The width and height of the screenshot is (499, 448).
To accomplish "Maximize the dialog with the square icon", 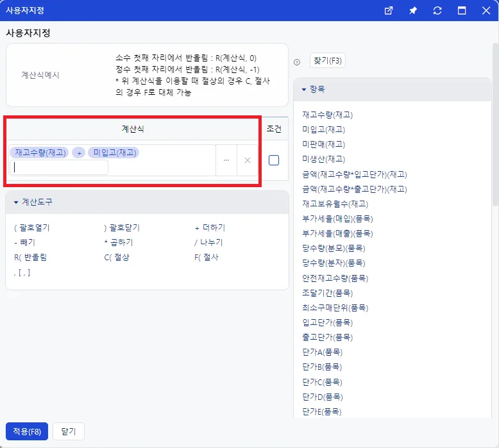I will tap(462, 10).
